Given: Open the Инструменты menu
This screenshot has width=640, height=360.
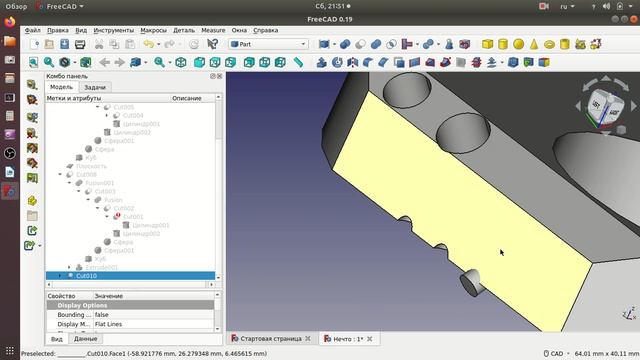Looking at the screenshot, I should click(x=113, y=30).
